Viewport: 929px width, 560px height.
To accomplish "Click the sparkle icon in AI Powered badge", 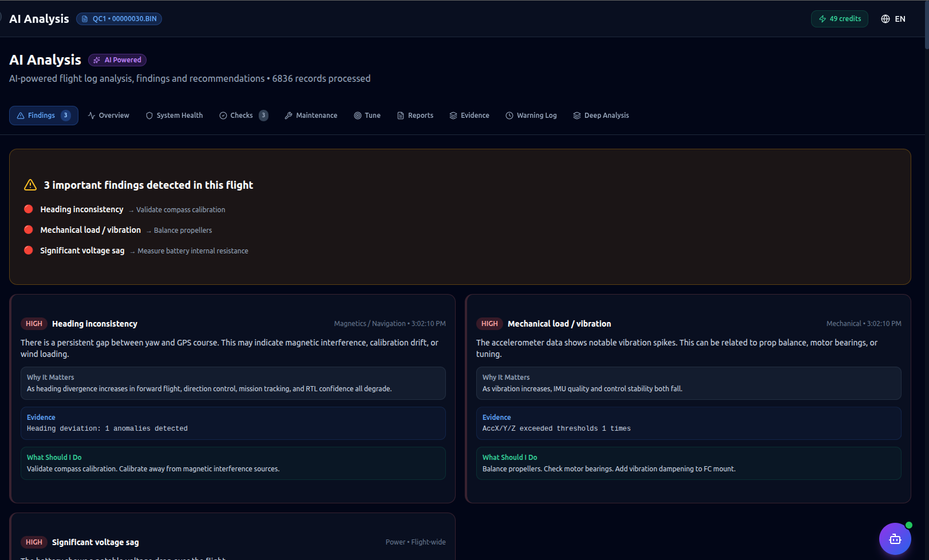I will click(97, 60).
